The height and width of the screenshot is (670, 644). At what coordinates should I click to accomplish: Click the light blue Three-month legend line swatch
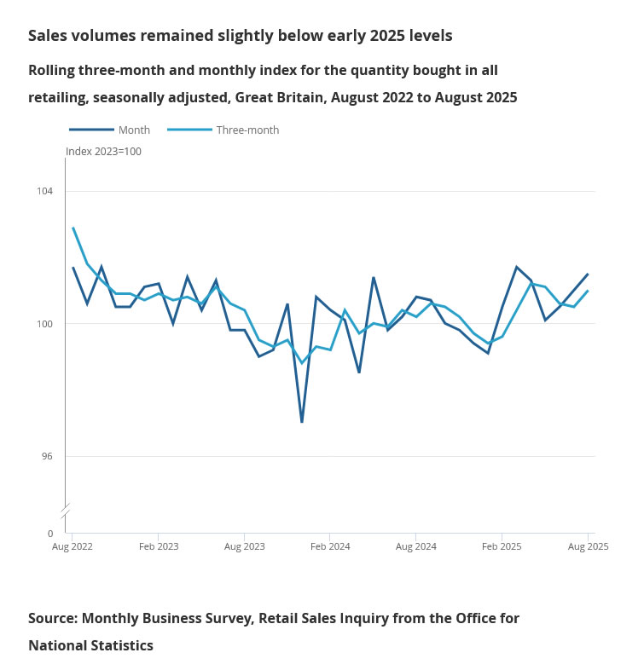tap(189, 130)
